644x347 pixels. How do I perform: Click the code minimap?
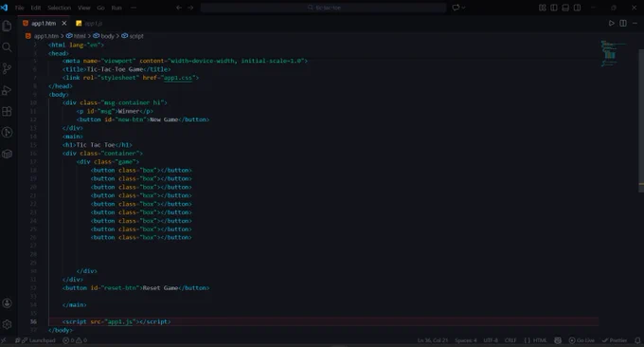tap(613, 53)
